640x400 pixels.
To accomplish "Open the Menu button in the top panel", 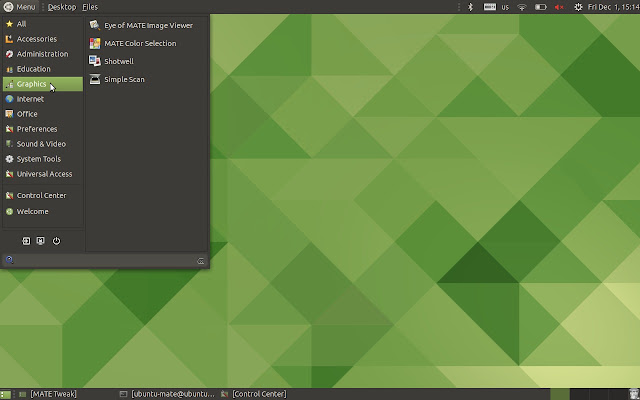I will 20,7.
